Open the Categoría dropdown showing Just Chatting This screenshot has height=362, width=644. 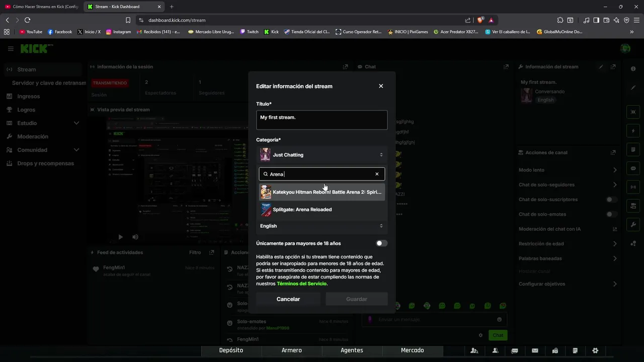tap(321, 155)
